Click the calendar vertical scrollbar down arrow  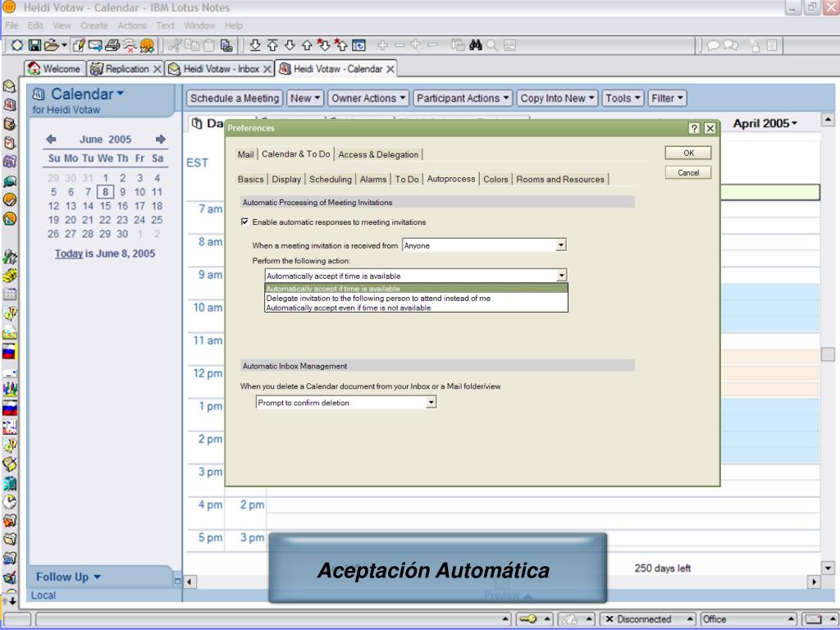(x=828, y=568)
